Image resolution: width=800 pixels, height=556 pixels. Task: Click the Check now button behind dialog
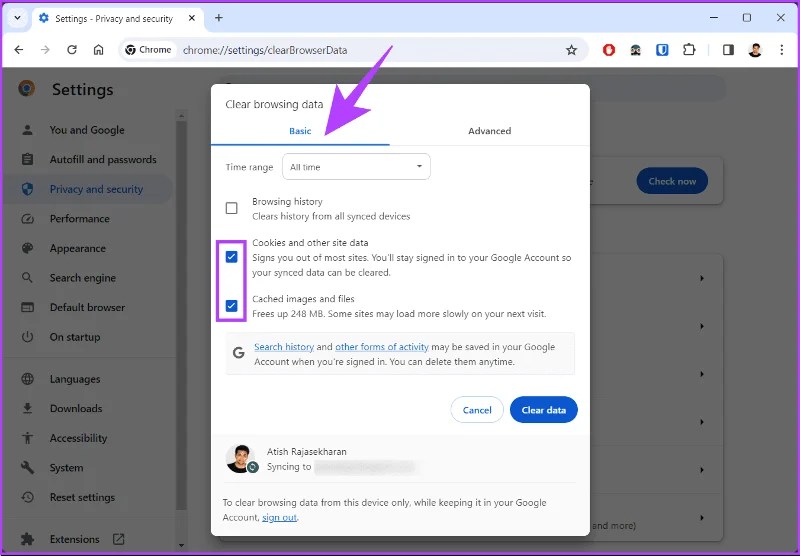672,181
